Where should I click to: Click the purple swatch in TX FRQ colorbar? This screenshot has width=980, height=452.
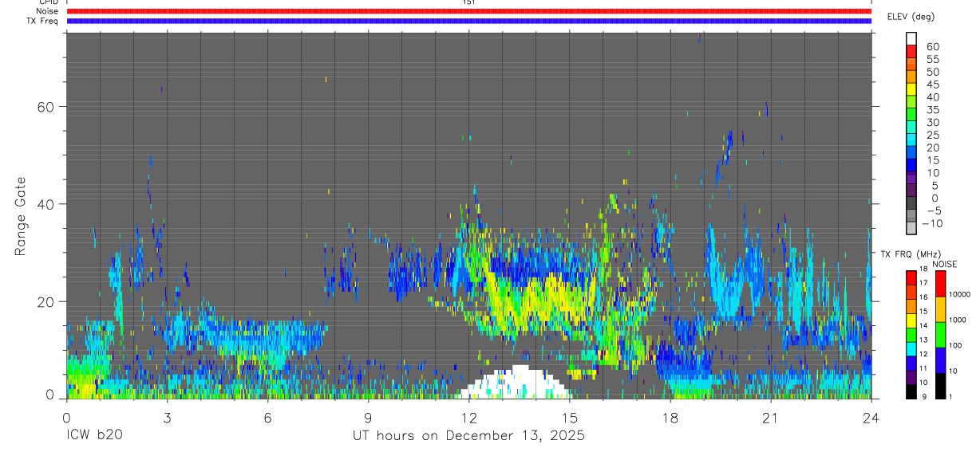(911, 378)
